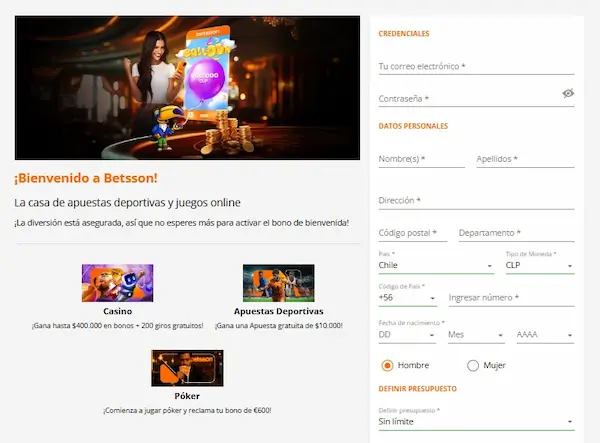
Task: Click the Apuestas Deportivas heading link
Action: (279, 311)
